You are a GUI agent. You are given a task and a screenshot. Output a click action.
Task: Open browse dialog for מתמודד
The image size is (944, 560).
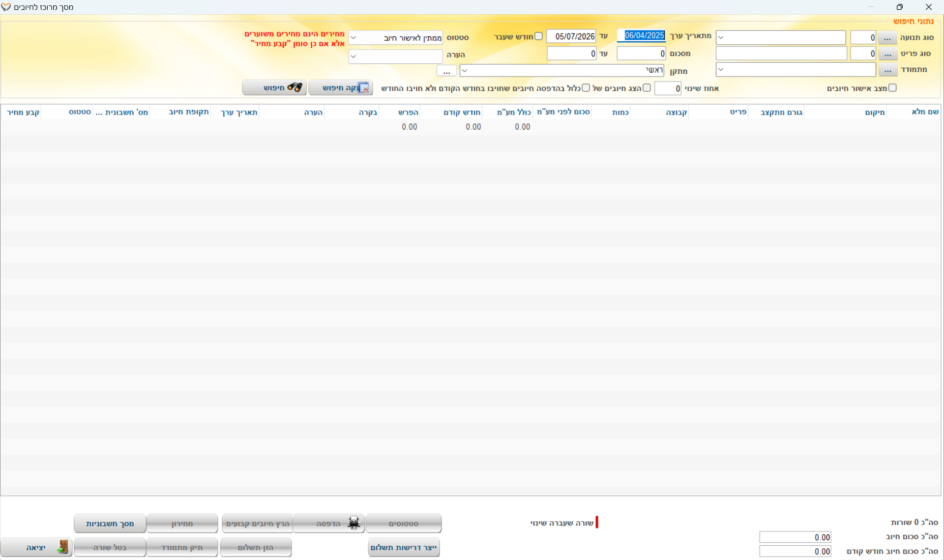click(x=887, y=70)
